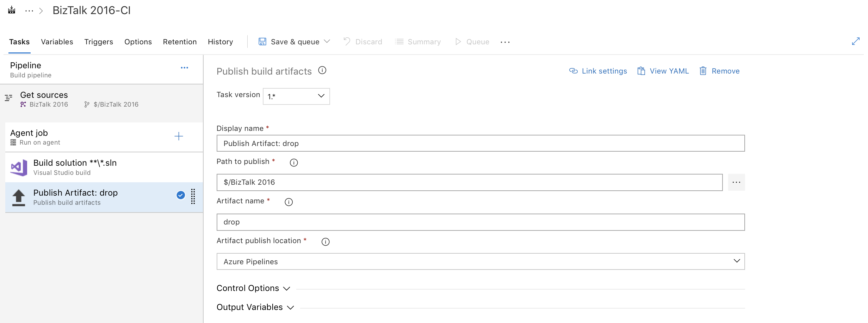Open Link settings

click(598, 71)
